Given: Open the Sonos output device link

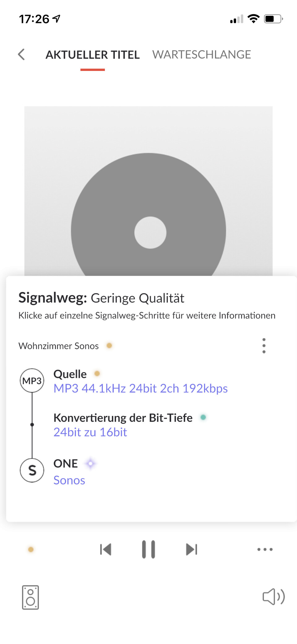Looking at the screenshot, I should pos(69,480).
